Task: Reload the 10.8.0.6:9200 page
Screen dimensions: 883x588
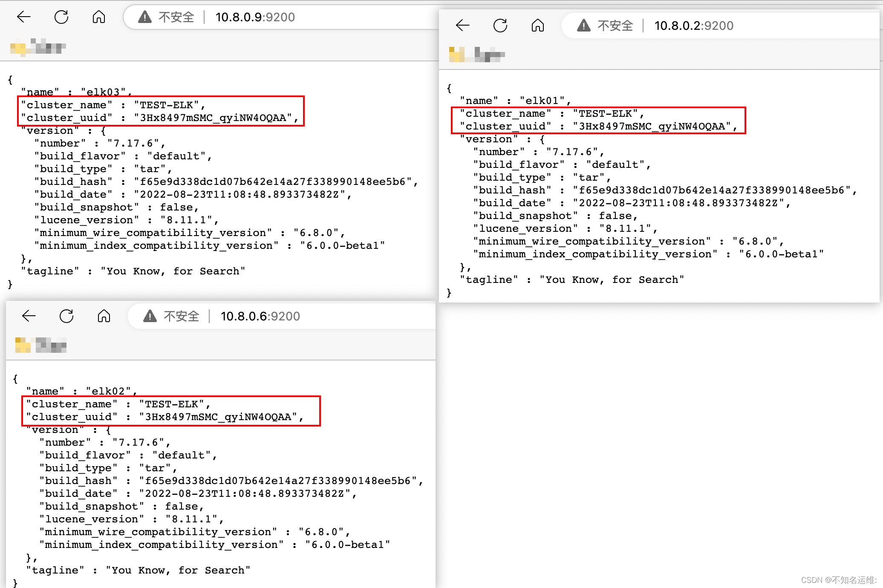Action: (66, 316)
